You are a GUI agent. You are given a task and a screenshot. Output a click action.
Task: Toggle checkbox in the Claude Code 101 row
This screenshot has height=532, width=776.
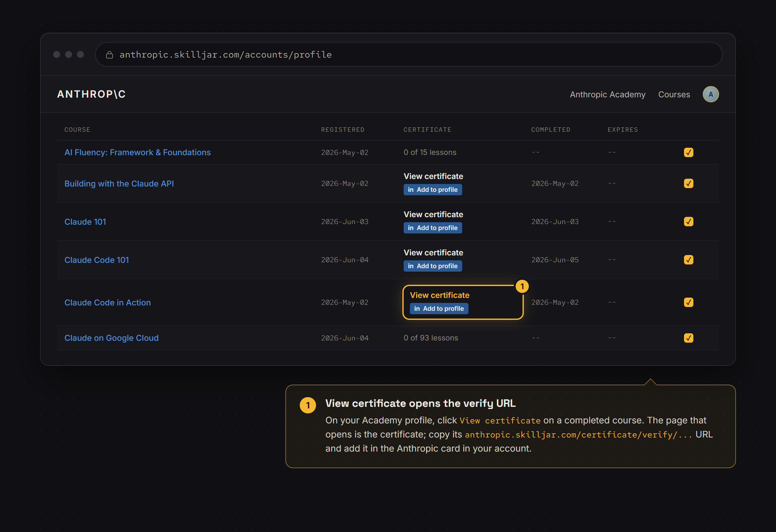click(x=688, y=260)
